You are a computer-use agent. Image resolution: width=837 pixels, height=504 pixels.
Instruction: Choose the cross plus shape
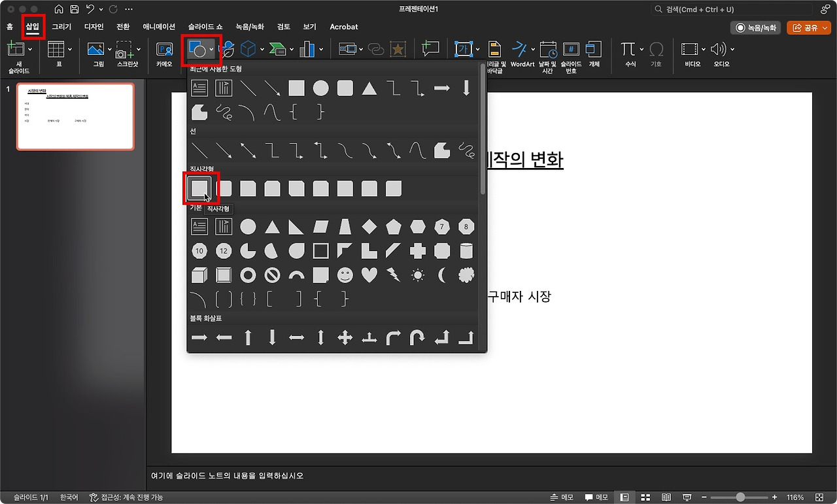point(418,251)
